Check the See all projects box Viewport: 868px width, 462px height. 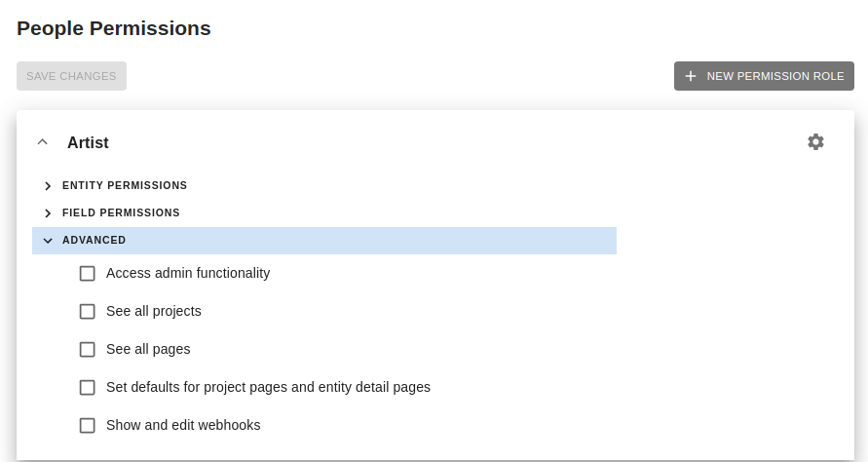(88, 312)
